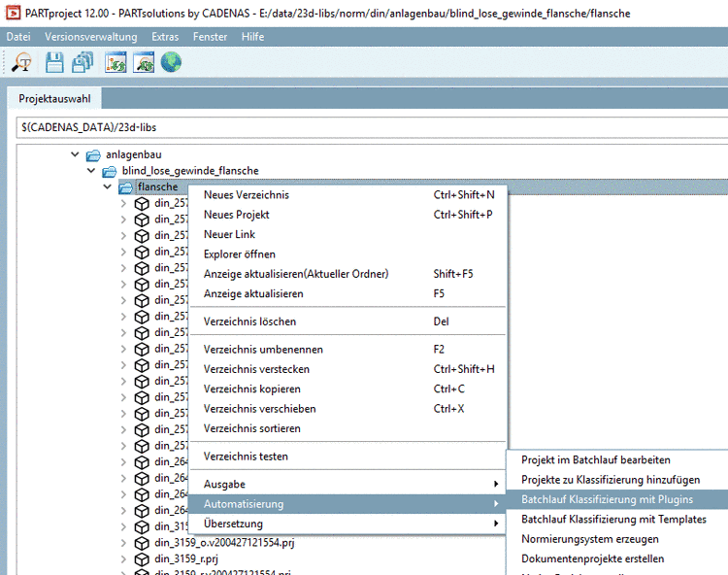Collapse the anlagenbau tree node
Viewport: 728px width, 575px height.
75,154
